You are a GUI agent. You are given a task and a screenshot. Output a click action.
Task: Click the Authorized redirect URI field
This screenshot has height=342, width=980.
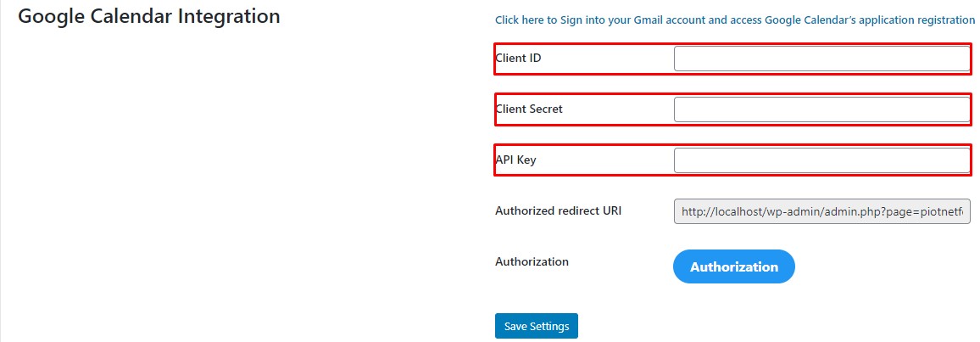(821, 211)
